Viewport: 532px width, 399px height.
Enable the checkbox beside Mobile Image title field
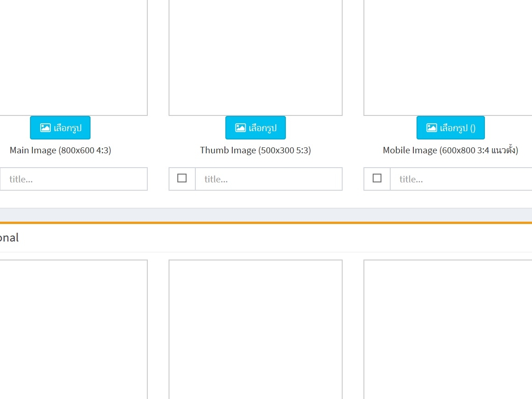click(x=377, y=178)
